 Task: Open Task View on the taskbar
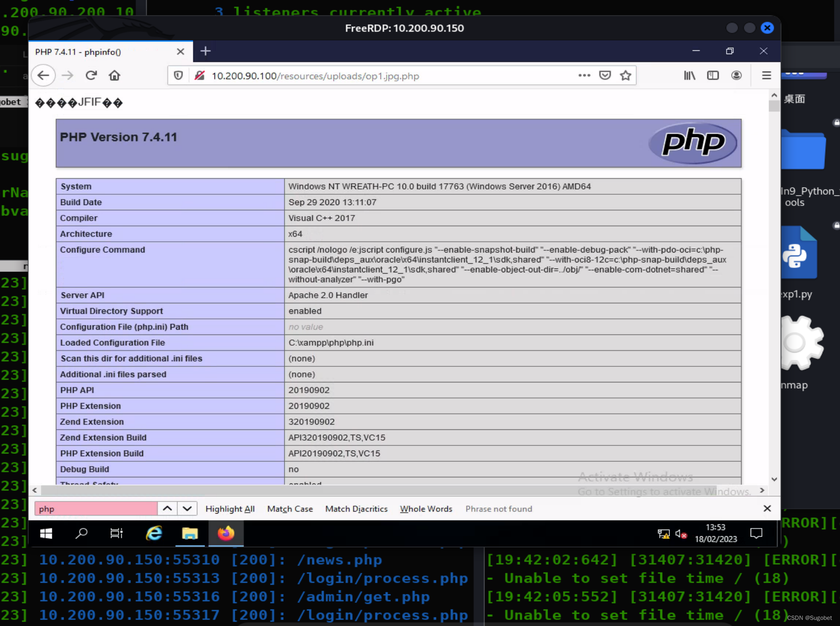(x=116, y=533)
